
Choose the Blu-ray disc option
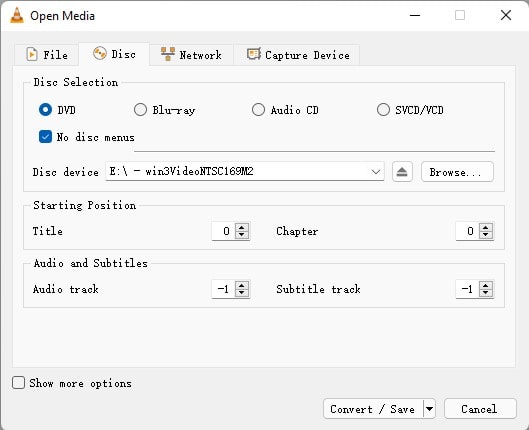(x=140, y=110)
